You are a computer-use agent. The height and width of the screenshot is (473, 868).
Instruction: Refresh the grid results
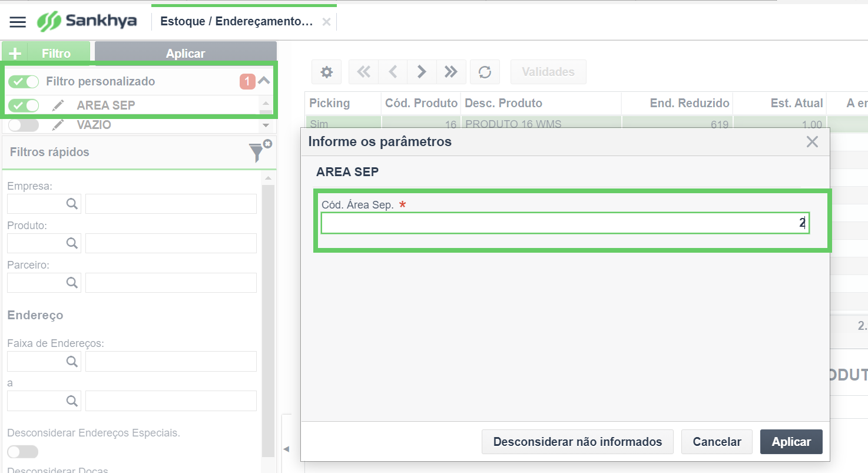pyautogui.click(x=485, y=72)
